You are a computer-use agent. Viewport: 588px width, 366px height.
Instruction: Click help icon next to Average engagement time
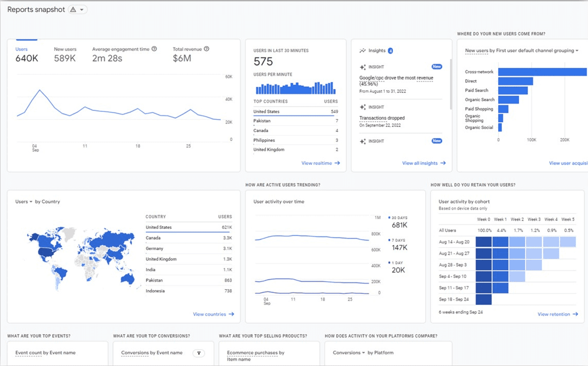coord(154,49)
